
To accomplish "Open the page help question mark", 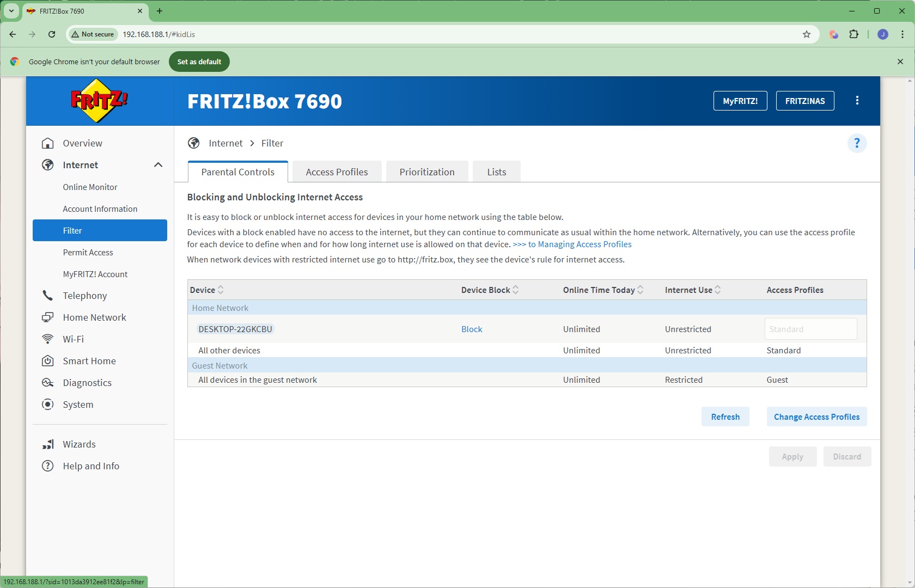I will point(857,143).
